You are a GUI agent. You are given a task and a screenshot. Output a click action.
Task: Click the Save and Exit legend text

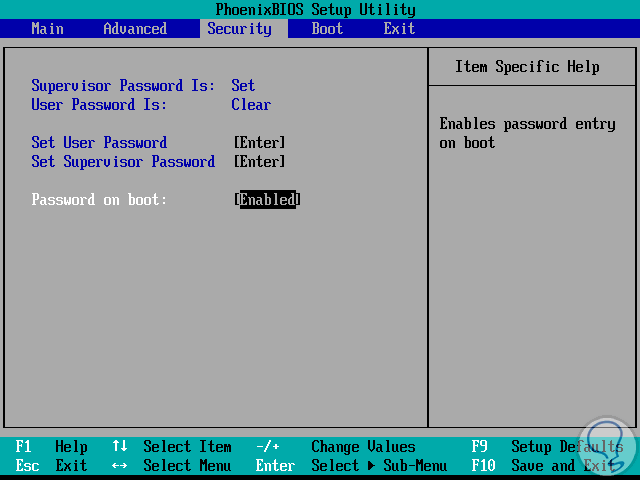[563, 465]
